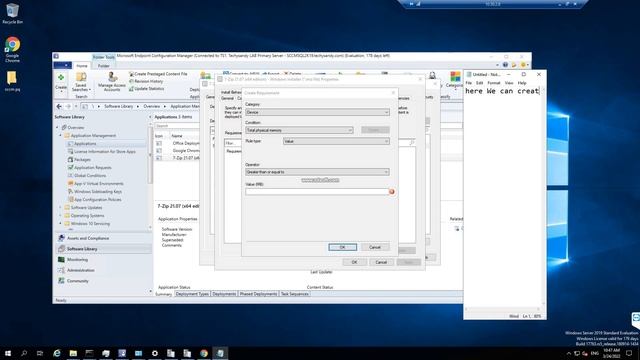The width and height of the screenshot is (640, 360).
Task: Select Windows Sideloading Keys tree item
Action: [98, 191]
